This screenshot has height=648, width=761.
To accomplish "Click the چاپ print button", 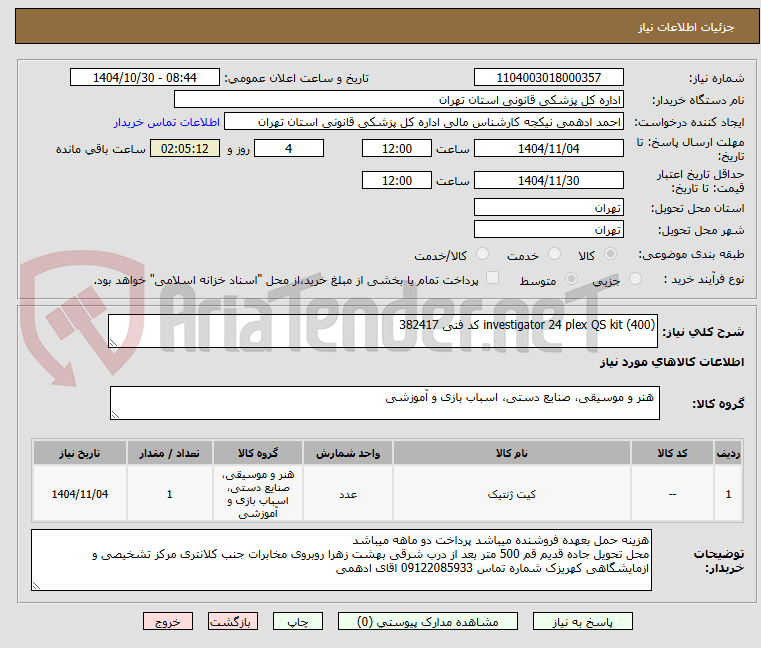I will point(298,621).
